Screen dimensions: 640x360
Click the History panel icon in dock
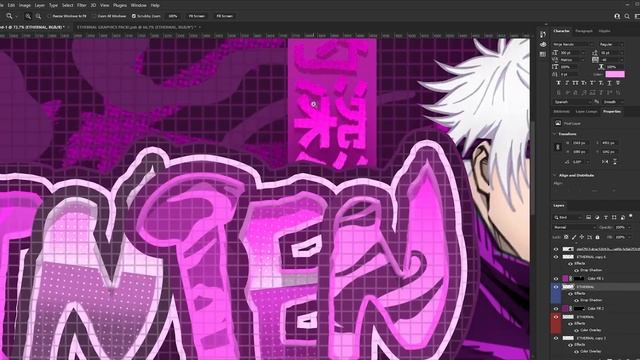[x=543, y=34]
